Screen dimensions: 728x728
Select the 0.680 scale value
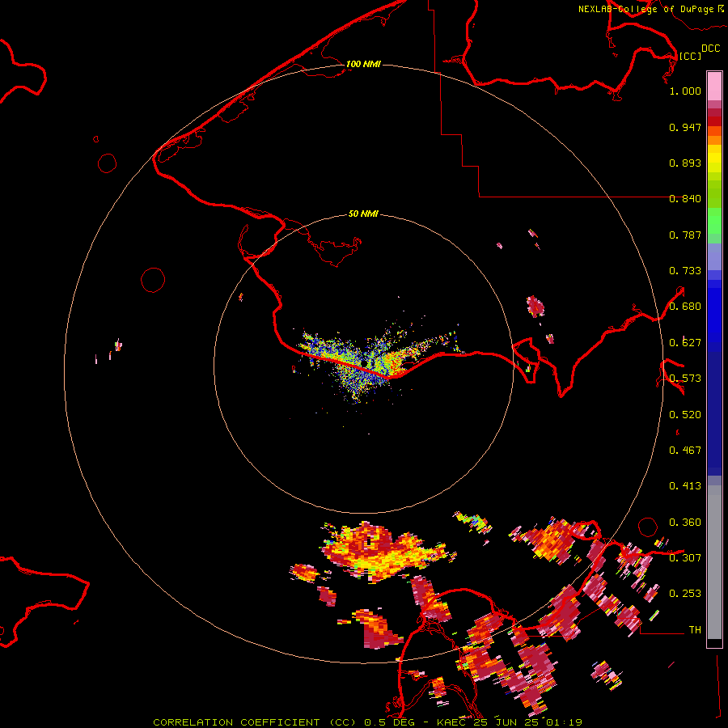tap(685, 307)
